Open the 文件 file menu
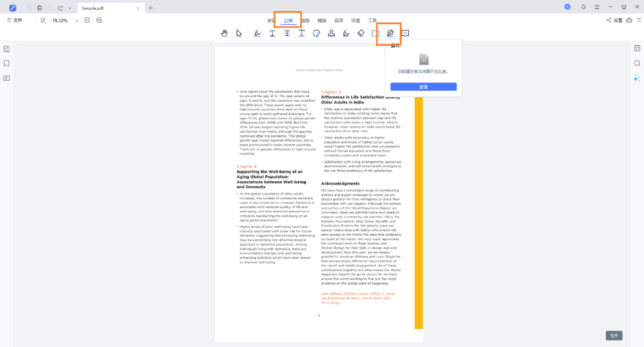The height and width of the screenshot is (347, 644). click(14, 20)
